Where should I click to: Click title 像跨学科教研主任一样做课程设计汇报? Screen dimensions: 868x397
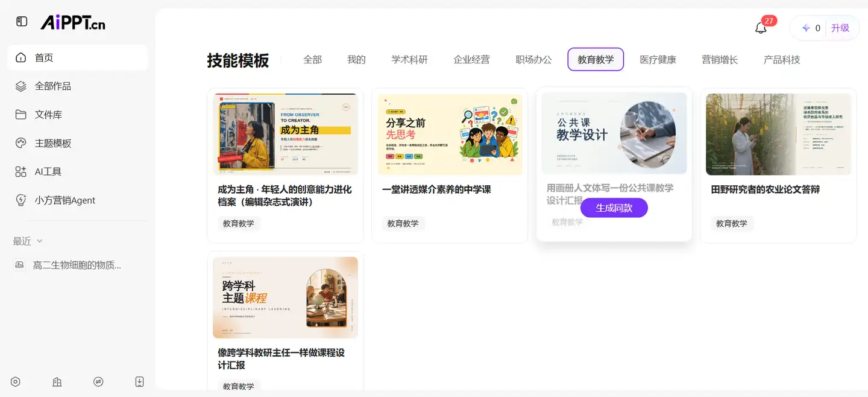point(281,359)
